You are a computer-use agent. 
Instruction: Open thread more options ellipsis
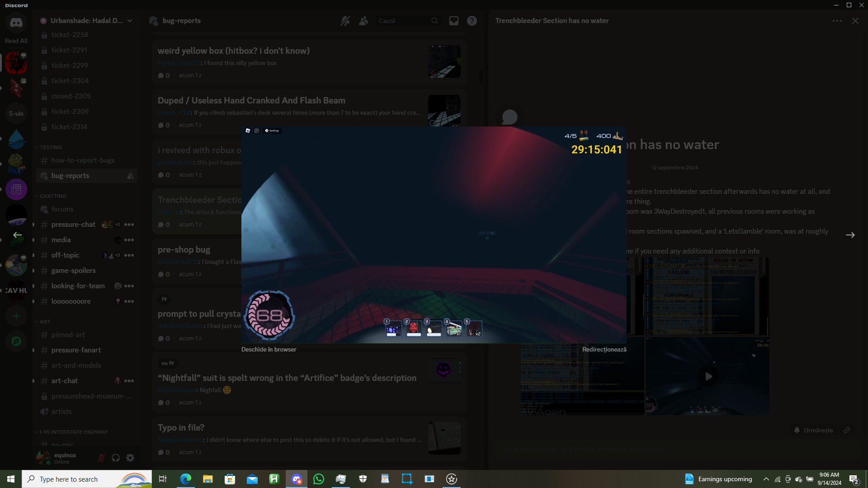pyautogui.click(x=837, y=21)
